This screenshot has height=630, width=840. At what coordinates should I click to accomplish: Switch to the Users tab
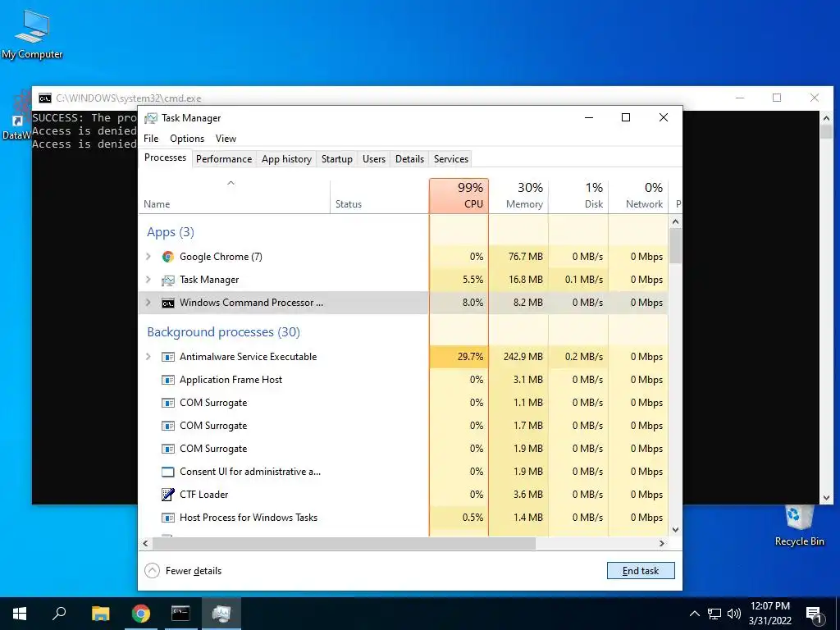[374, 159]
